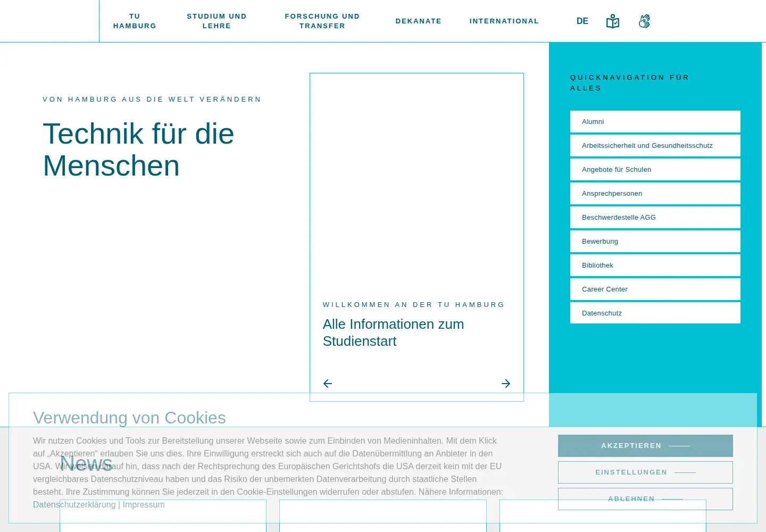
Task: Open the Datenschutzerklärung link
Action: pos(74,504)
